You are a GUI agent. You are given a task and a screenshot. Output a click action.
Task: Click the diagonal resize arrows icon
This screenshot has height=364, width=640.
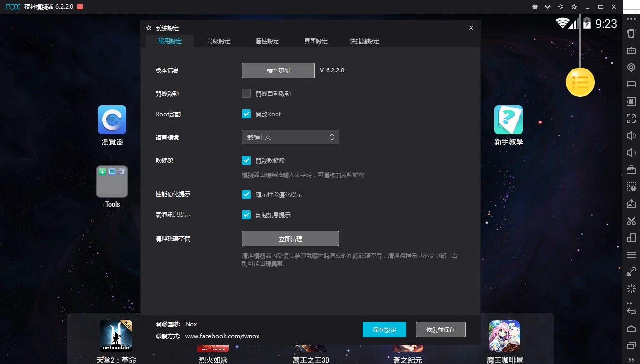point(631,272)
